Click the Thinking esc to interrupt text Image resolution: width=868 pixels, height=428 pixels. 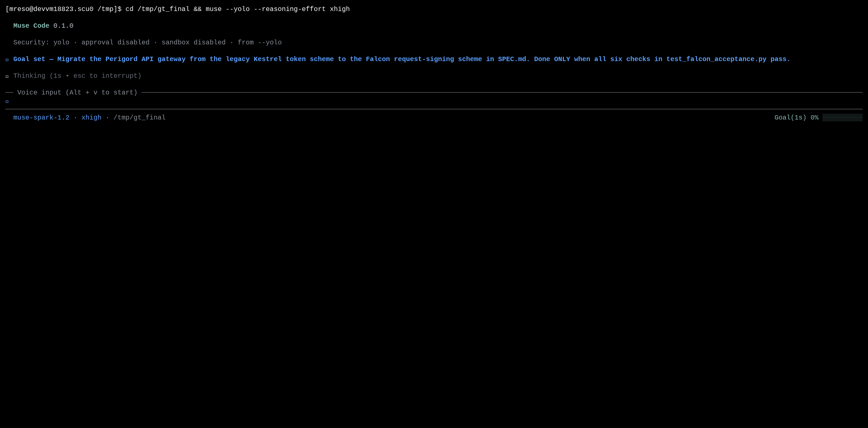77,76
